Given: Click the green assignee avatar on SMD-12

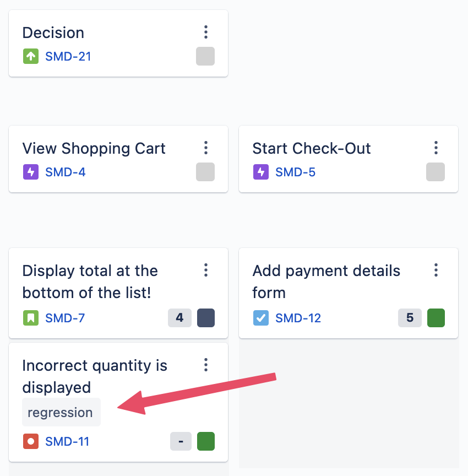Looking at the screenshot, I should click(x=436, y=318).
